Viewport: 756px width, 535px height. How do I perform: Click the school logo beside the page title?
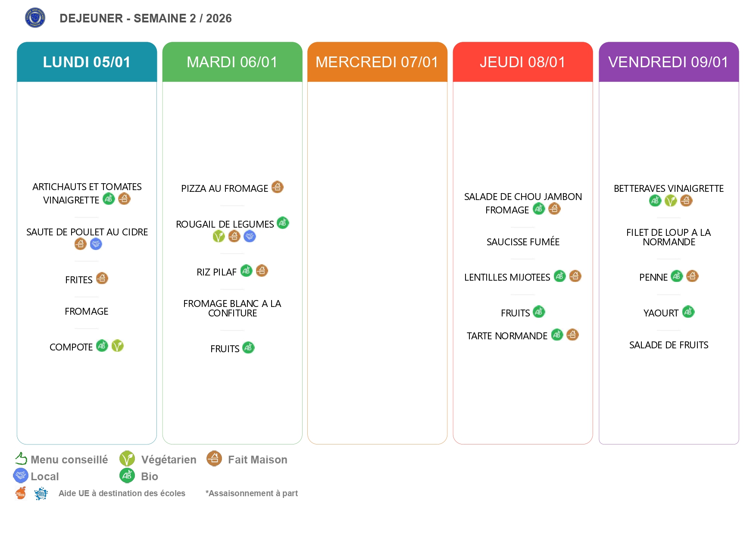click(x=35, y=18)
